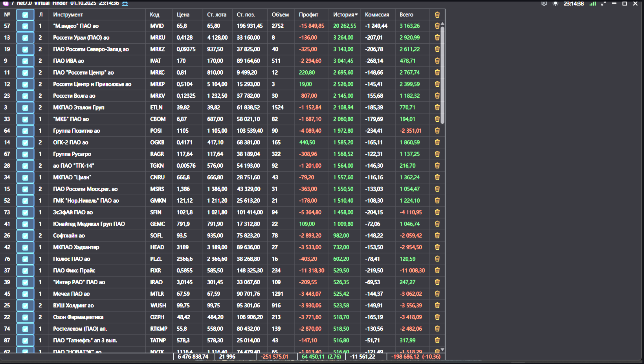Select the "Юнайтед Медикал Груп ПАО" instrument

tap(89, 224)
